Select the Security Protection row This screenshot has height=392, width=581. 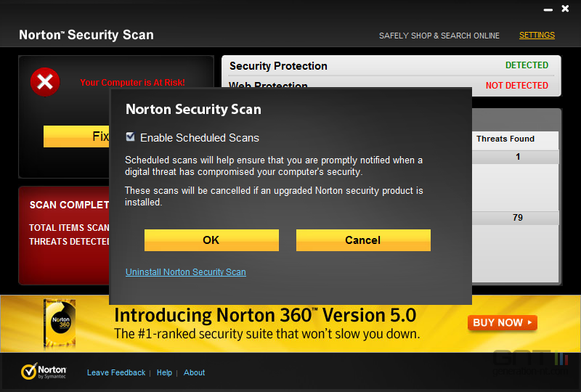[x=391, y=66]
